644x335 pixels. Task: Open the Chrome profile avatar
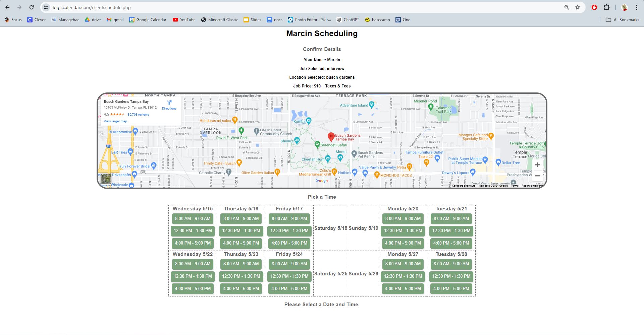tap(625, 7)
